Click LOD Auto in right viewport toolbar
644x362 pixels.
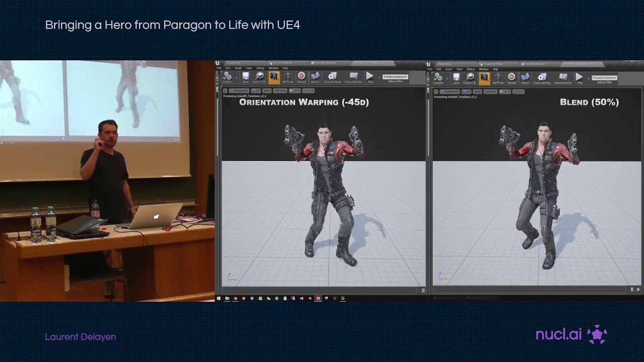pyautogui.click(x=490, y=92)
